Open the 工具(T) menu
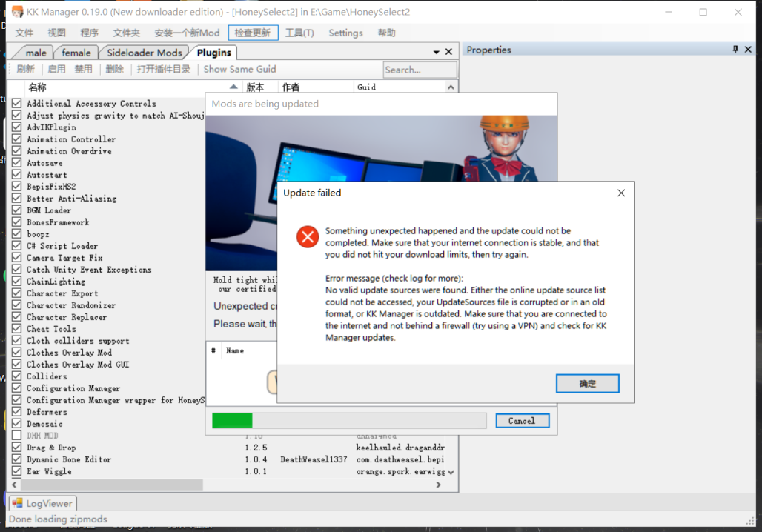762x532 pixels. [x=299, y=33]
